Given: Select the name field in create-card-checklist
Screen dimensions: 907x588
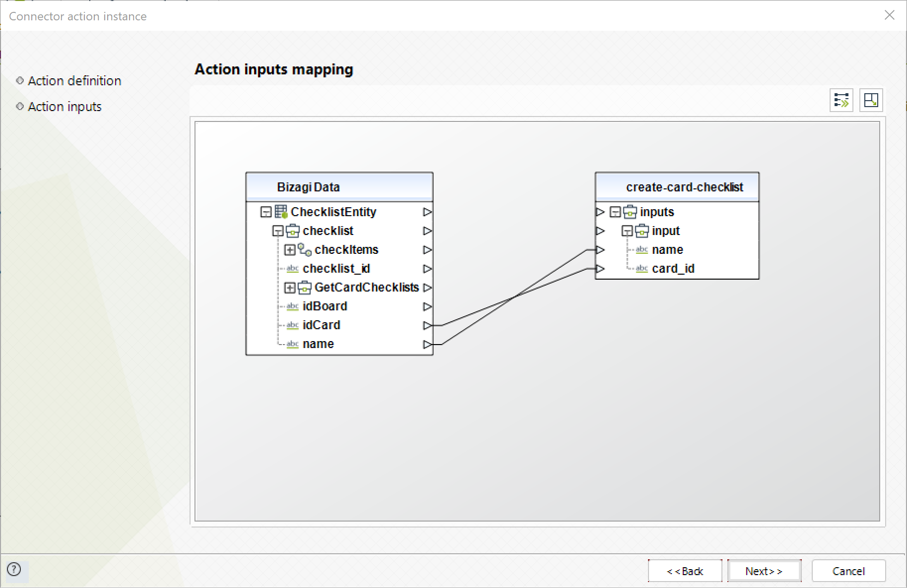Looking at the screenshot, I should tap(667, 250).
